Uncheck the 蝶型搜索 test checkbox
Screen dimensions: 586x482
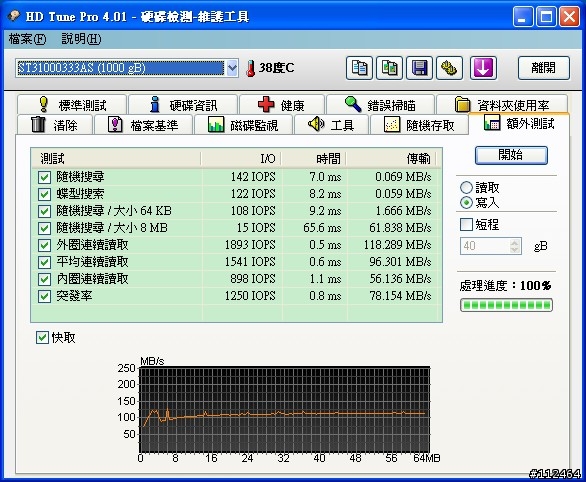coord(44,194)
